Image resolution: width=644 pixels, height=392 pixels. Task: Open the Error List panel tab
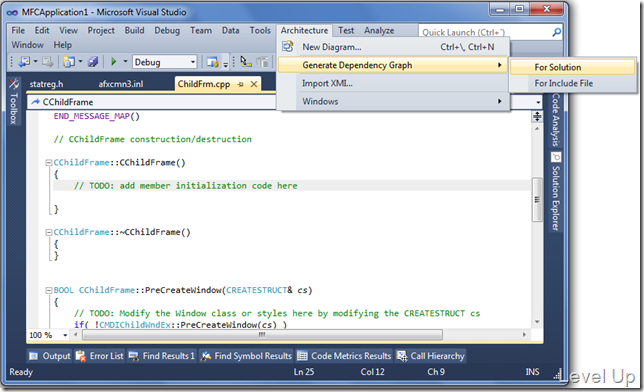[x=100, y=356]
